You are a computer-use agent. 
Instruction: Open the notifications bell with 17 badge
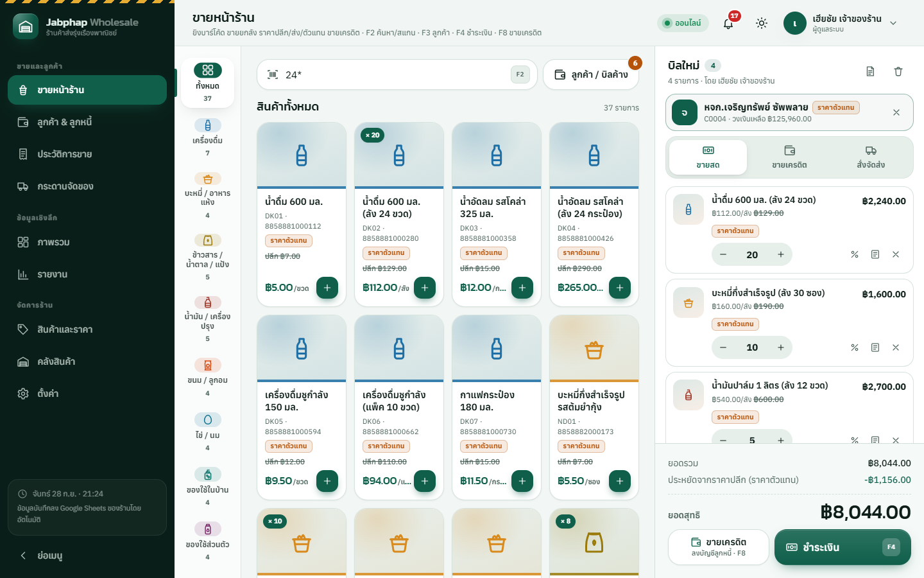tap(728, 23)
